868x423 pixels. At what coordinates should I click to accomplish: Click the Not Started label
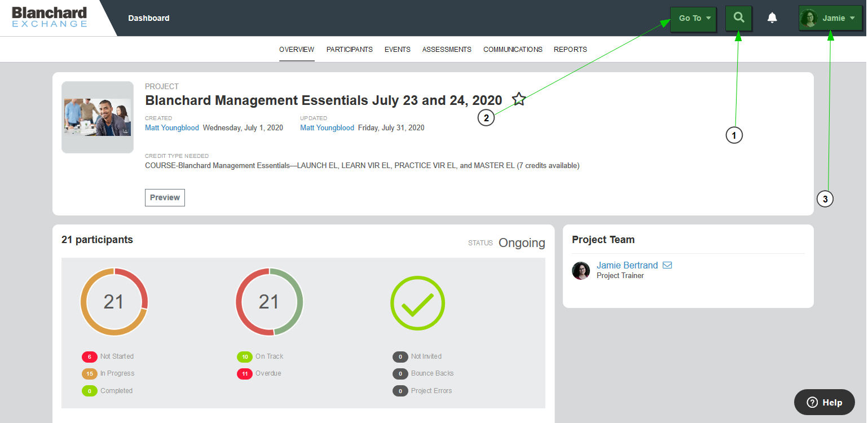click(x=117, y=356)
